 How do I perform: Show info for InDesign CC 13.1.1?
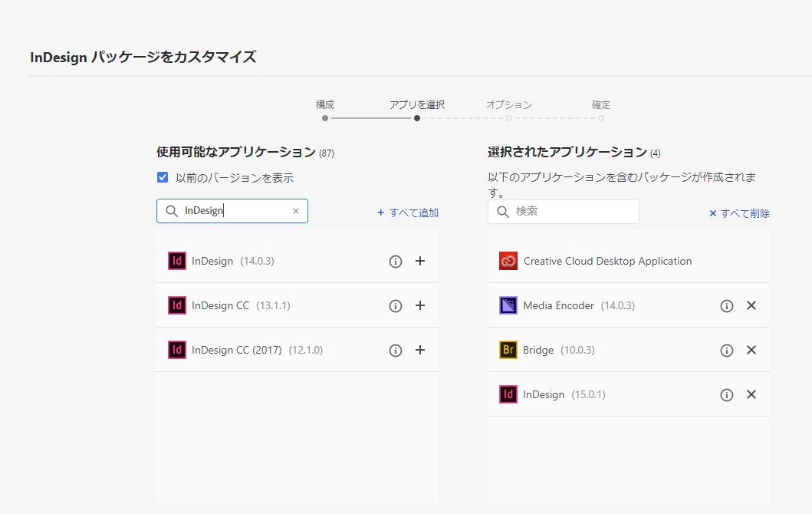pos(395,306)
